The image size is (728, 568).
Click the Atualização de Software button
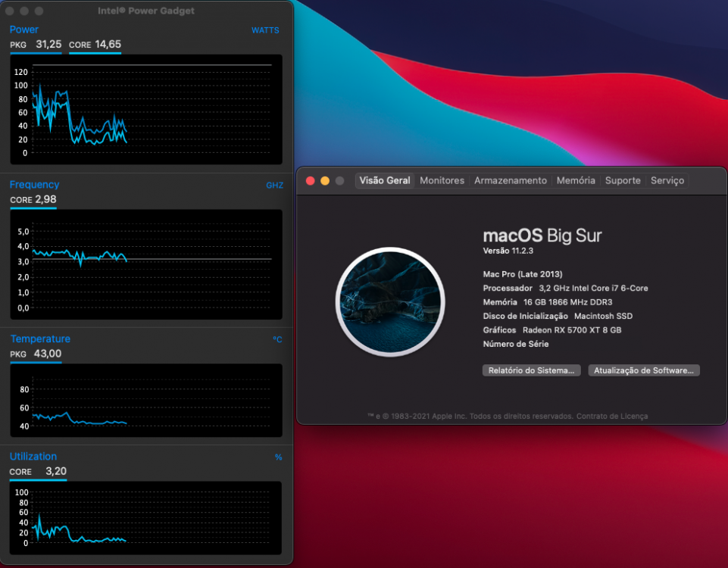coord(643,370)
